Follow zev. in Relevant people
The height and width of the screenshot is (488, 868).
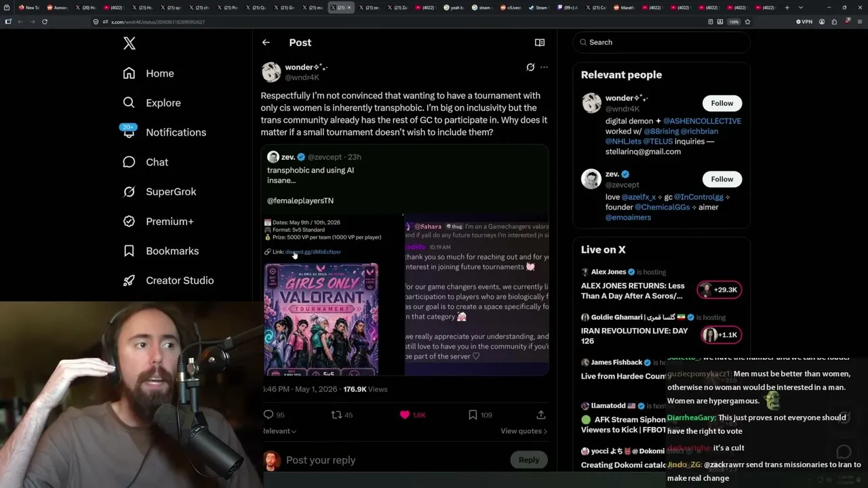click(722, 179)
